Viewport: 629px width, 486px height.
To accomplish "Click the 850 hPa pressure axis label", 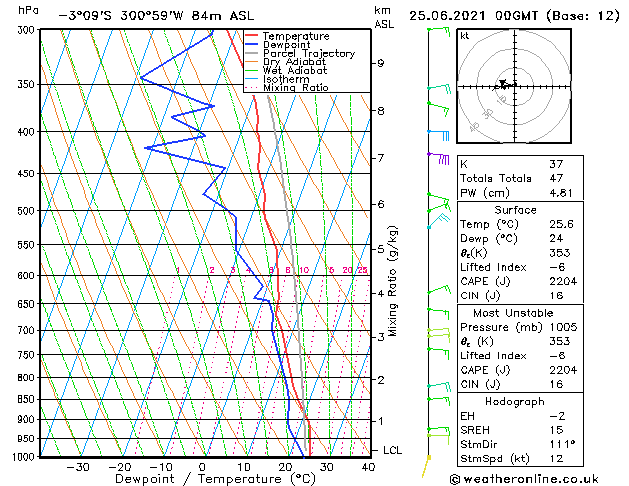I will click(x=28, y=399).
